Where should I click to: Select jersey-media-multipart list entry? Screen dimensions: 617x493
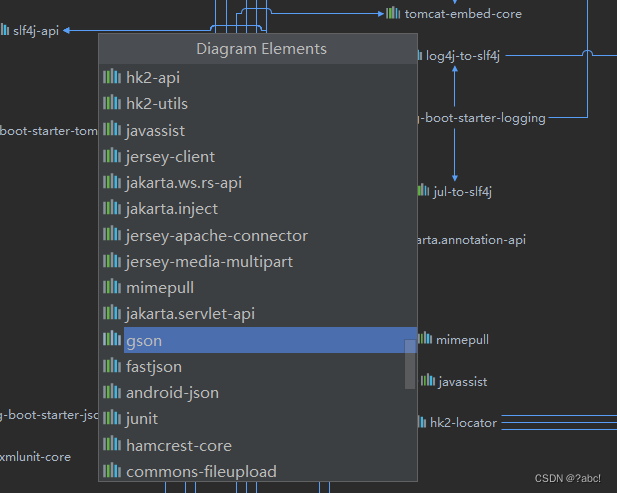[258, 262]
